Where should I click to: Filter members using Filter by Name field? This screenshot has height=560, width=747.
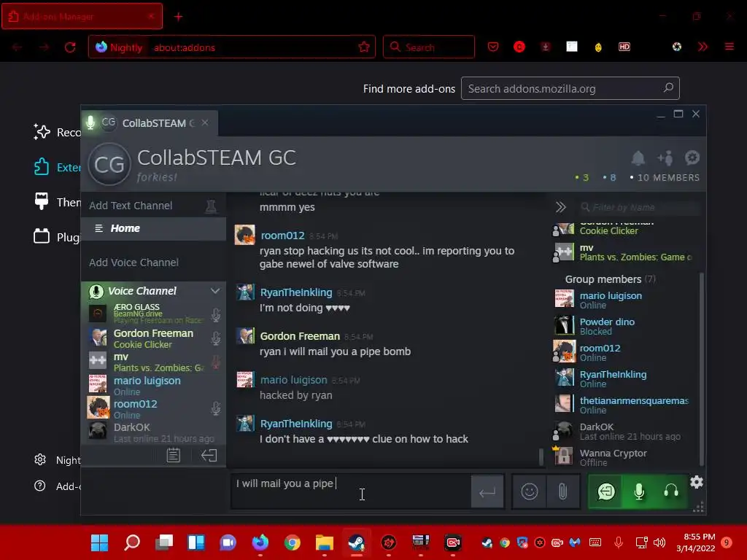tap(639, 207)
